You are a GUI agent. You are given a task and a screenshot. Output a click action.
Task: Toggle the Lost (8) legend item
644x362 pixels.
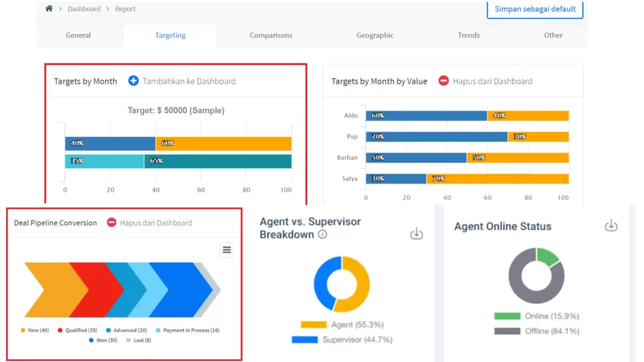[x=138, y=340]
